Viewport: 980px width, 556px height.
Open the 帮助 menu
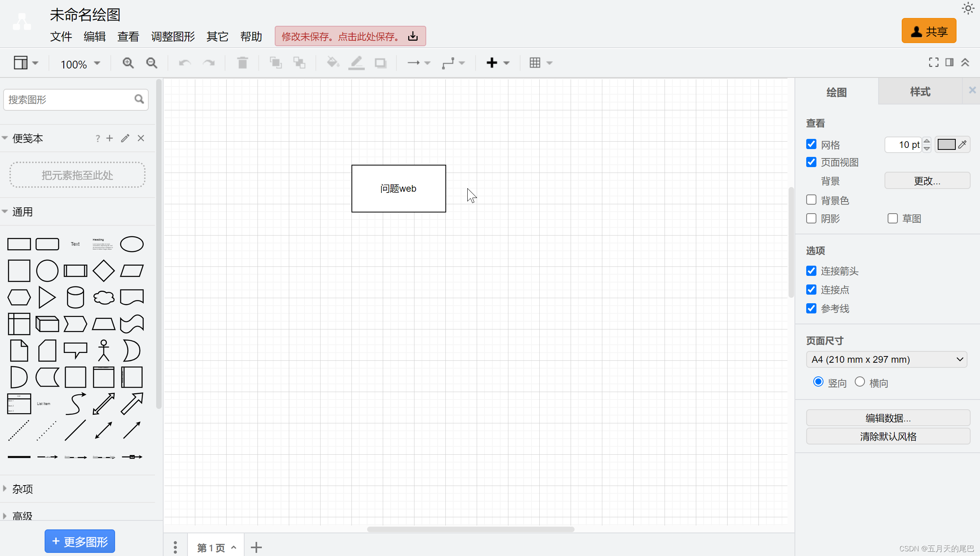[251, 36]
